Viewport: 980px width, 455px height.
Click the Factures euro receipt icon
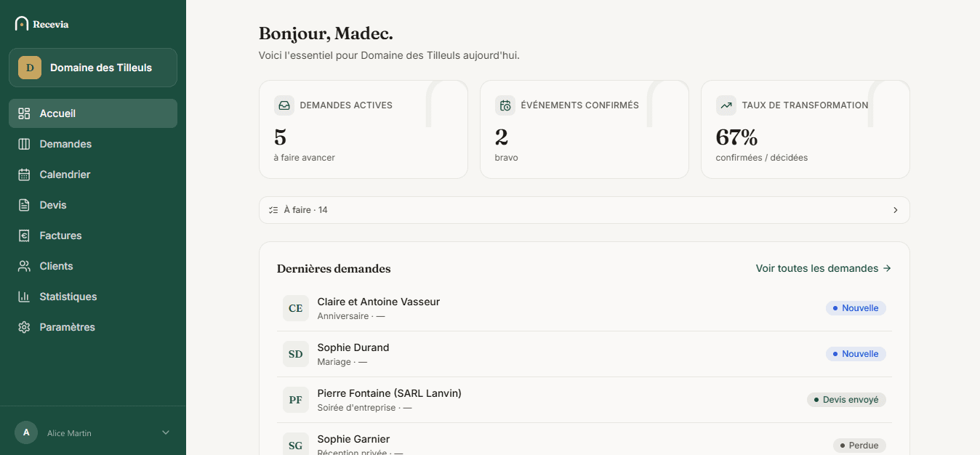(x=24, y=235)
